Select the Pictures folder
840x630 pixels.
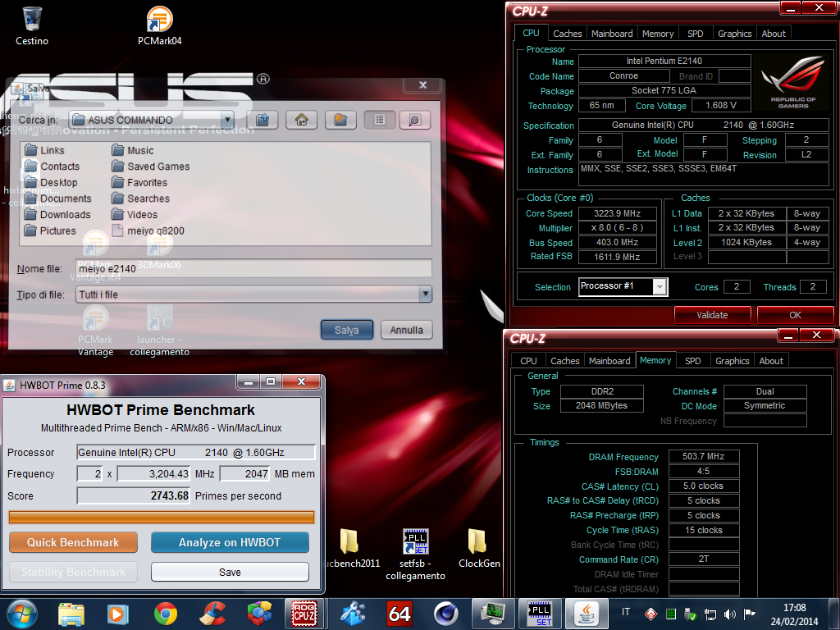[x=51, y=231]
